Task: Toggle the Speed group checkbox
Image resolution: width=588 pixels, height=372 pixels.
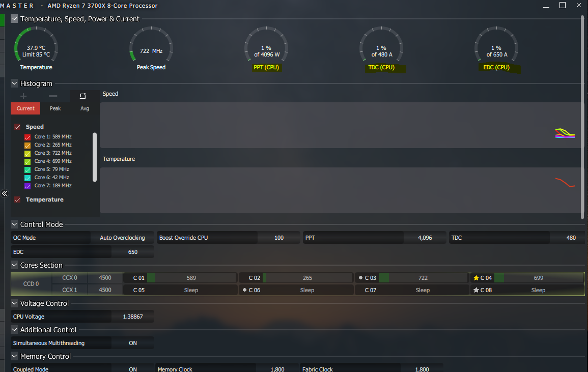Action: 17,127
